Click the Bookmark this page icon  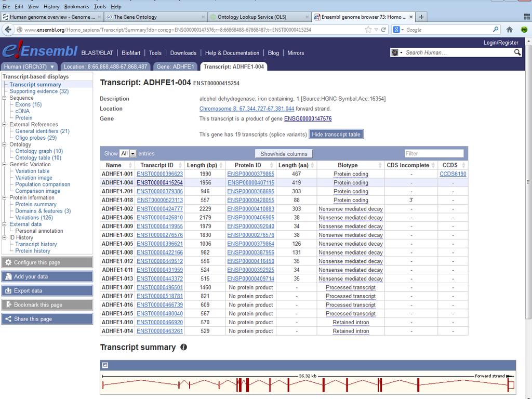(8, 304)
